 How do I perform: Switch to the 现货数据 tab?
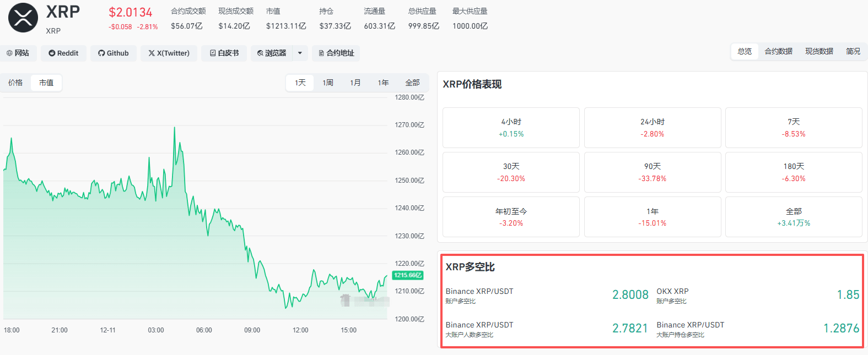pos(819,51)
